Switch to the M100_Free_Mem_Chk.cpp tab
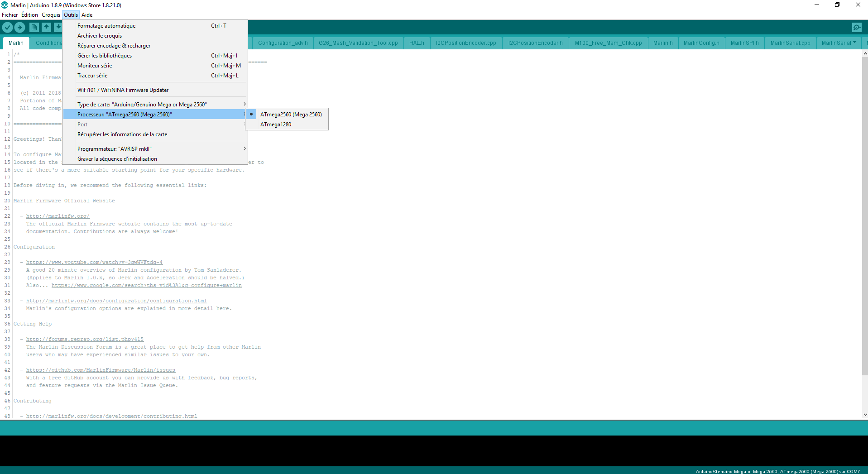Viewport: 868px width, 474px height. pos(608,43)
